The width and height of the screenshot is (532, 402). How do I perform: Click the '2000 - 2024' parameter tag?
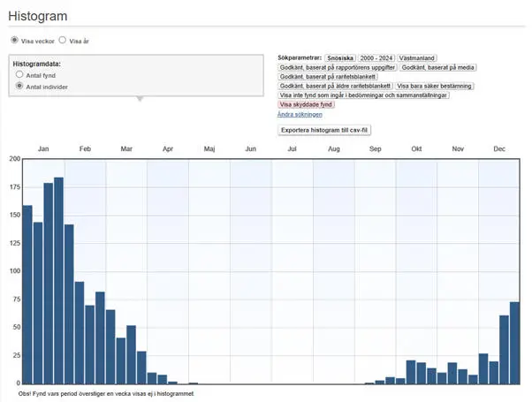tap(377, 57)
